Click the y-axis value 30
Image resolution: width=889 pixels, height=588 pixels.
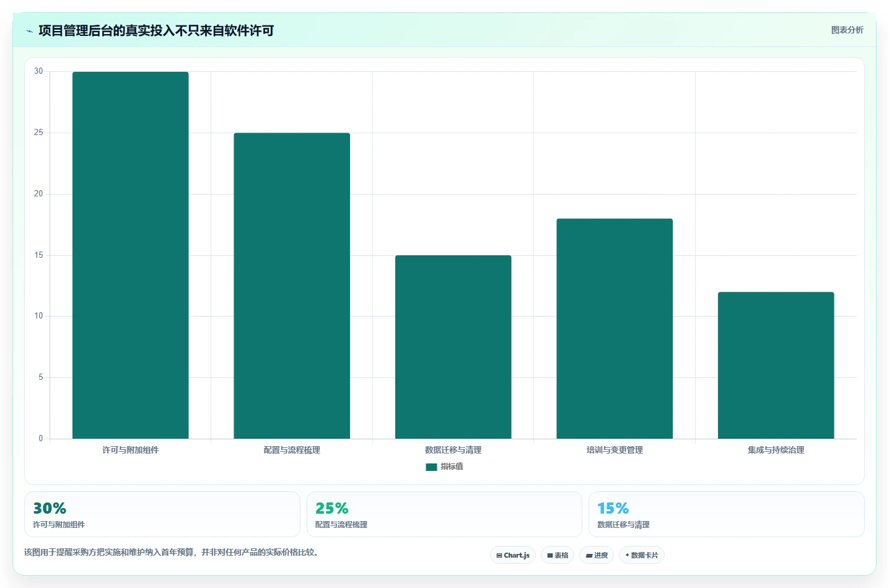[38, 71]
